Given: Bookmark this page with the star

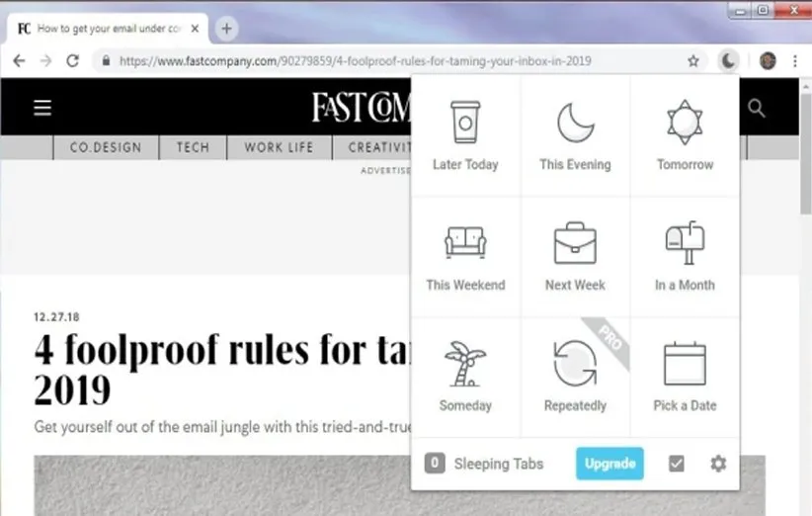Looking at the screenshot, I should tap(693, 60).
